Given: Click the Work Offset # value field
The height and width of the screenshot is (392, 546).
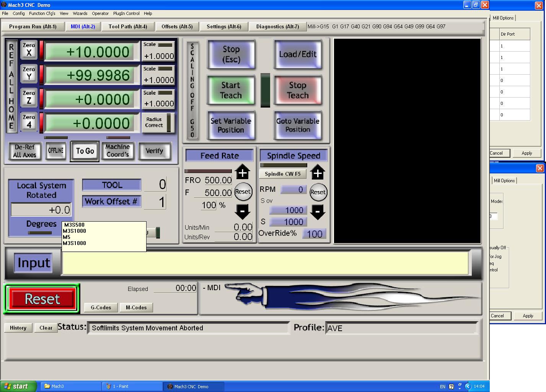Looking at the screenshot, I should [155, 202].
